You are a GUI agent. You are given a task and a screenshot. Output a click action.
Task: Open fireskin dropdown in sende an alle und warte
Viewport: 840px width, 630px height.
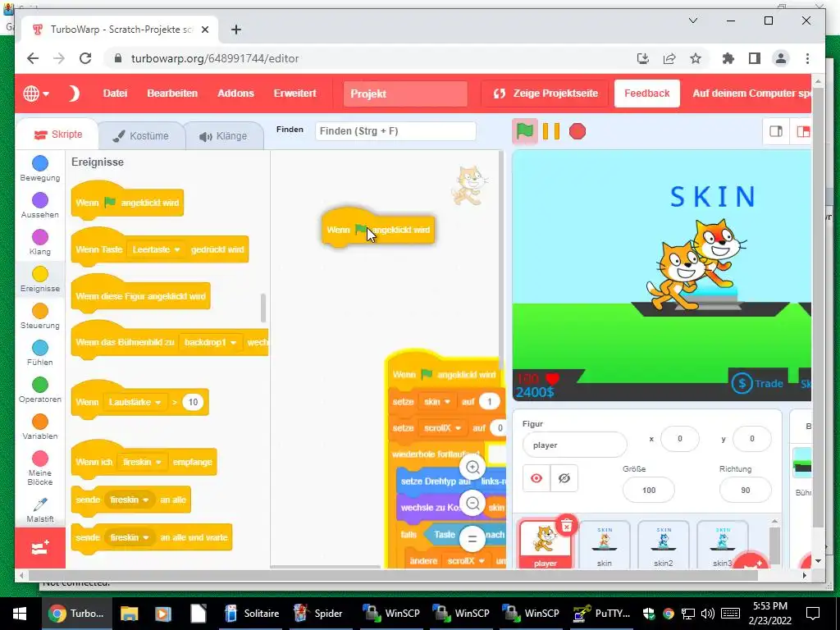point(129,537)
